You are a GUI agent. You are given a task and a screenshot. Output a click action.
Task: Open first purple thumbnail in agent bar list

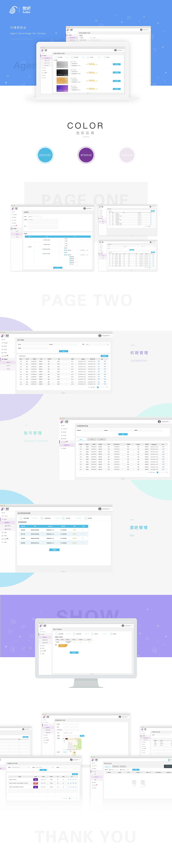tap(36, 779)
